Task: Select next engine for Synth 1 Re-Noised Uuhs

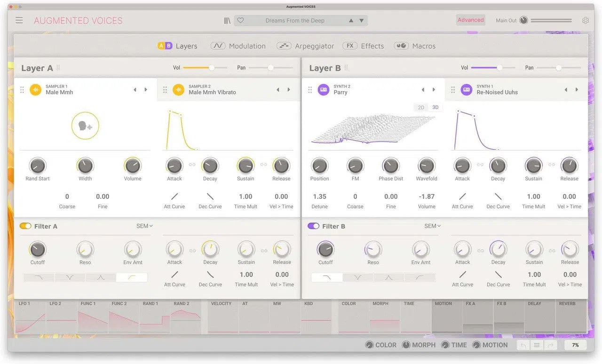Action: pos(577,89)
